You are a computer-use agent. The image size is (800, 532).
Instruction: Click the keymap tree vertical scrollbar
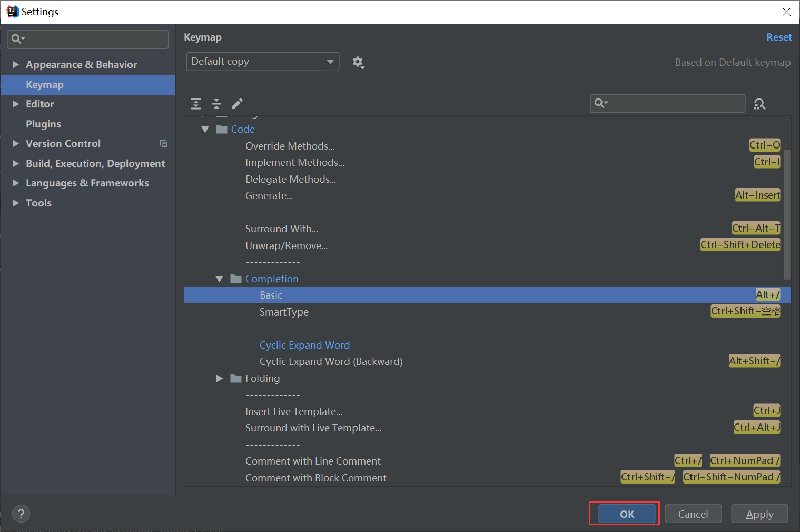tap(787, 214)
